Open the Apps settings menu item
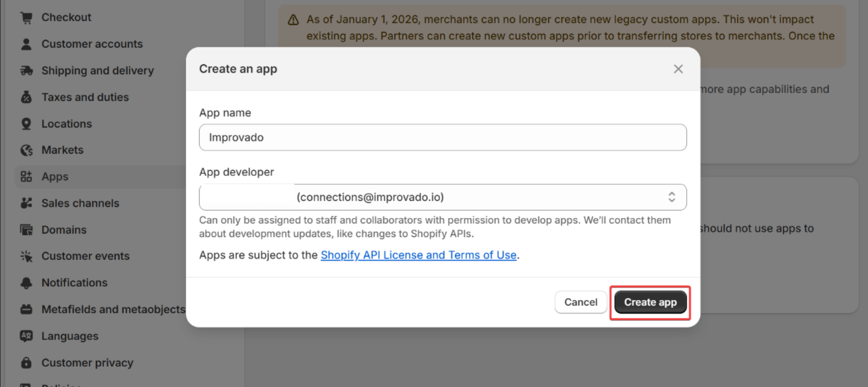Screen dimensions: 868x387 [x=55, y=177]
